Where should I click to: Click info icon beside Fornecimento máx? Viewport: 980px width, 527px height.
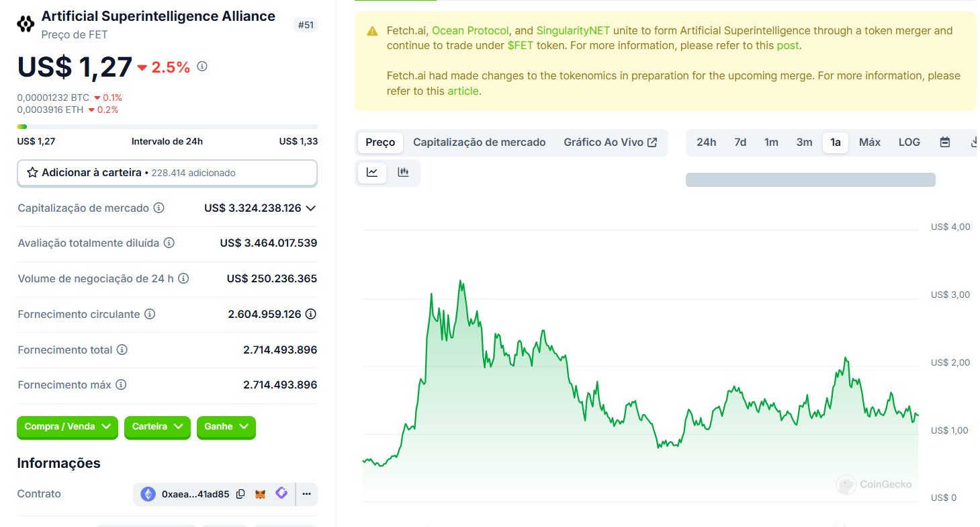pos(121,384)
